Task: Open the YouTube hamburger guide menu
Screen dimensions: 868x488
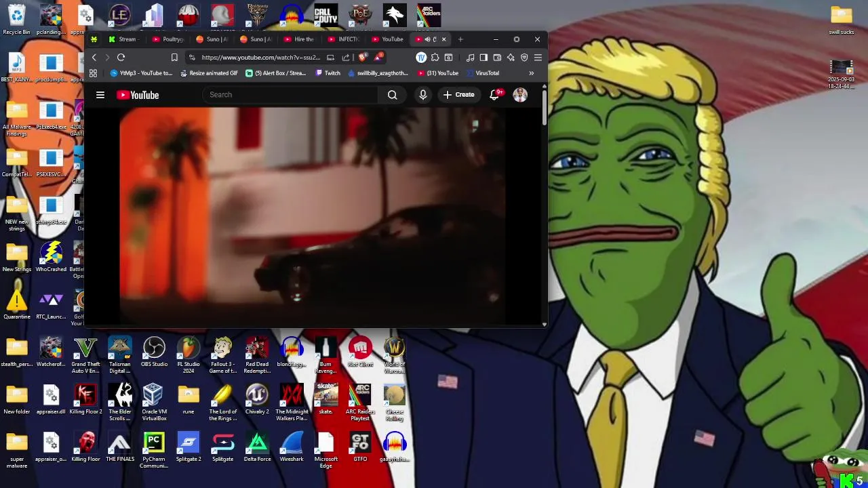Action: coord(100,95)
